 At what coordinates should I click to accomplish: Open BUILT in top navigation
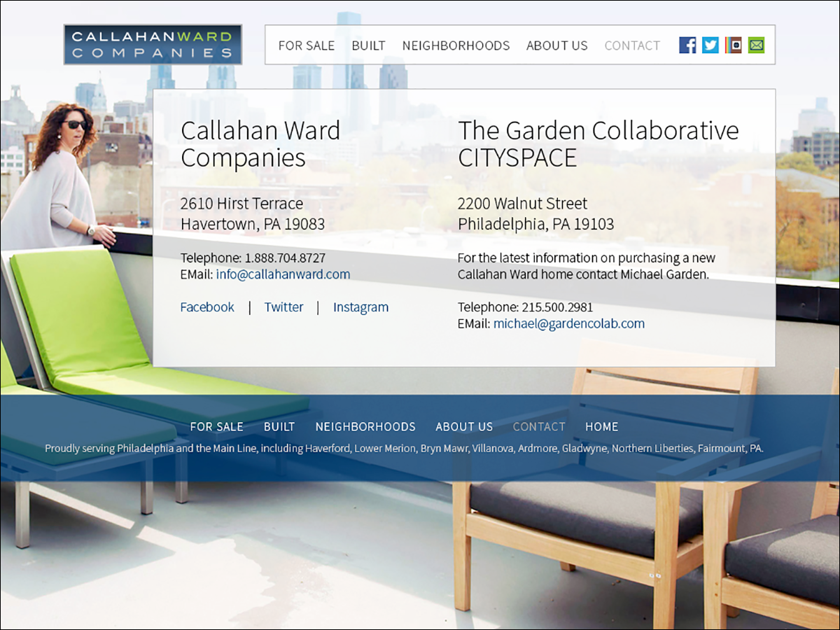369,45
